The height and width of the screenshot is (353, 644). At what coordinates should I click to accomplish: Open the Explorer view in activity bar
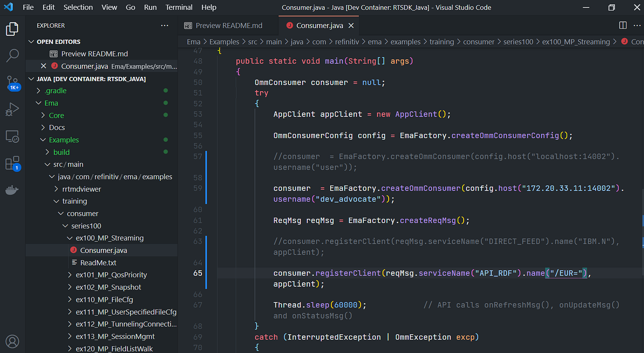pos(12,29)
